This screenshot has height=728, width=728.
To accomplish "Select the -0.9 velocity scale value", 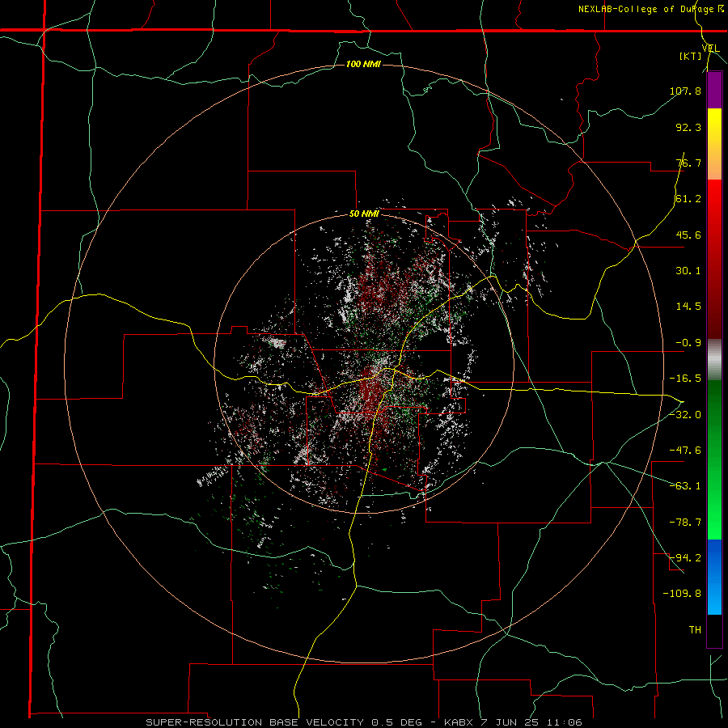I will [x=688, y=343].
